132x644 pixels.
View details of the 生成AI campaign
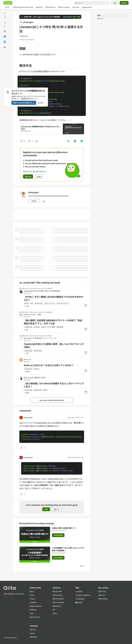(58, 535)
